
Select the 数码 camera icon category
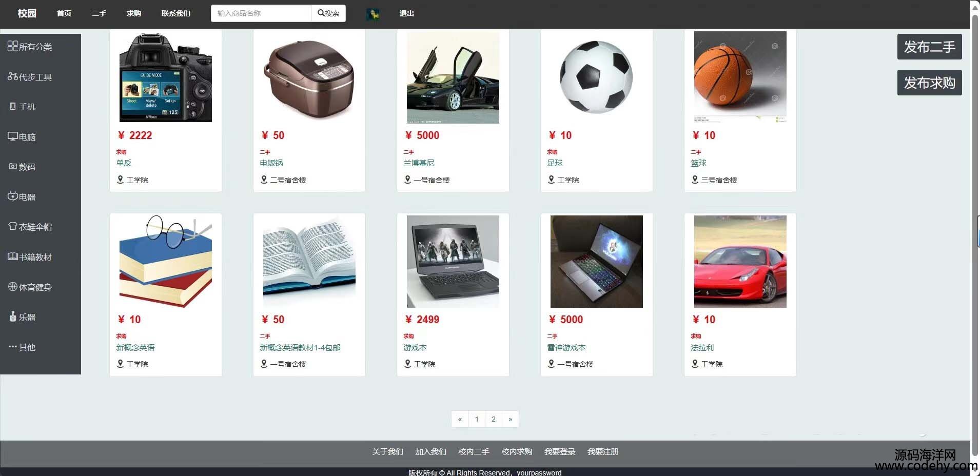point(23,167)
